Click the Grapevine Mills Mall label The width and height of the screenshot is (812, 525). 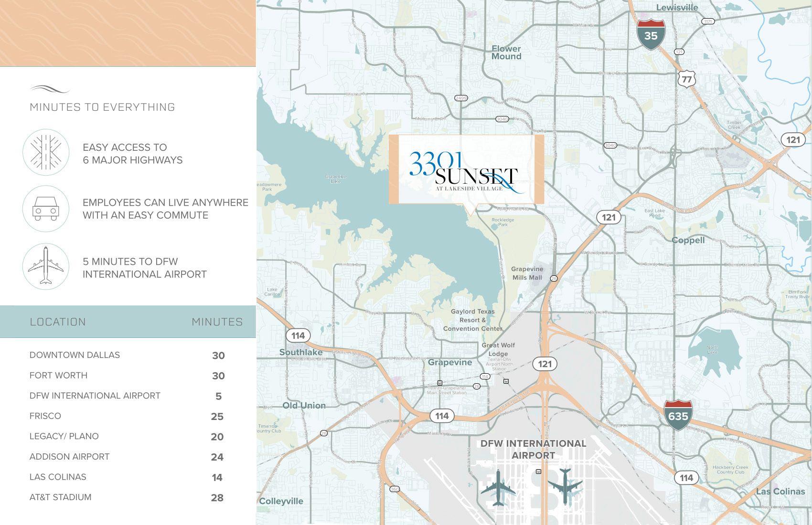pyautogui.click(x=527, y=273)
